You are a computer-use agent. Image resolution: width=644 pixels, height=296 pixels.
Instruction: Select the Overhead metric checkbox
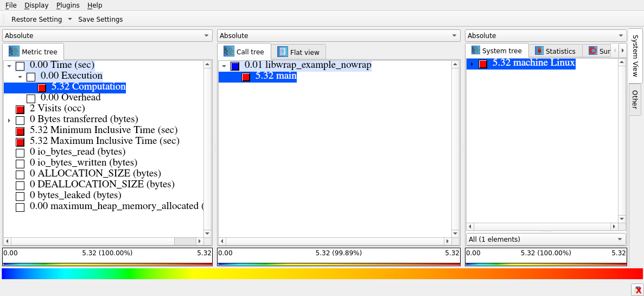pyautogui.click(x=31, y=98)
